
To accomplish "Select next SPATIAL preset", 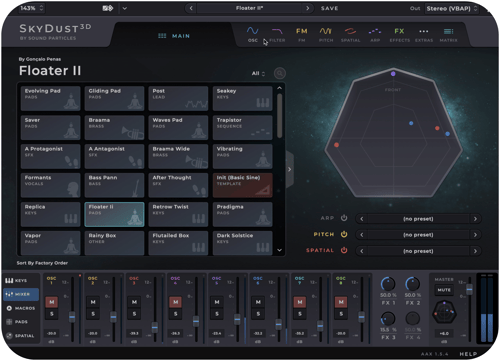I will coord(475,251).
